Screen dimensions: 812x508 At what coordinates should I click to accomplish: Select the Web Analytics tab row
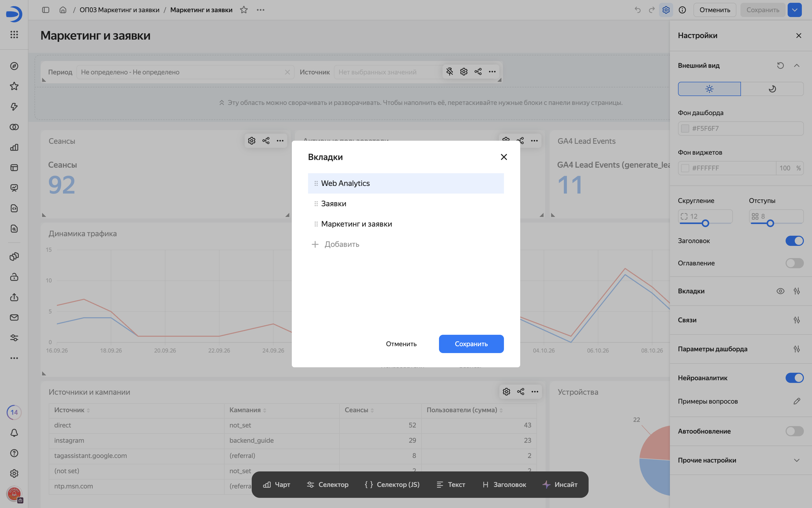pyautogui.click(x=406, y=183)
